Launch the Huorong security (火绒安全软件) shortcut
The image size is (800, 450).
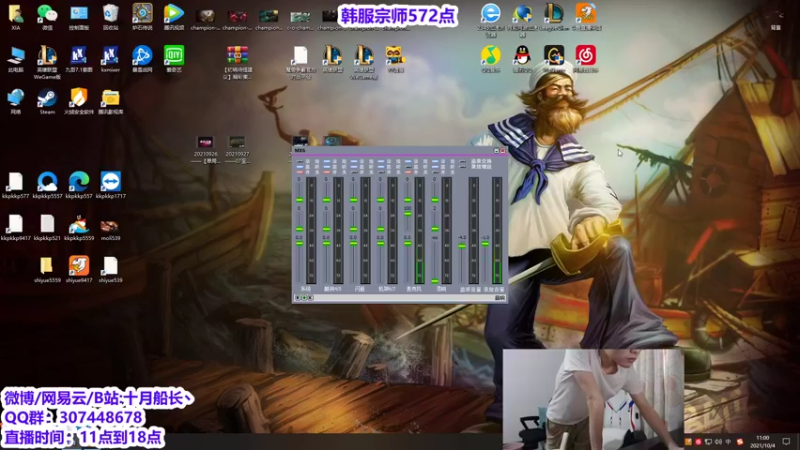pos(79,101)
